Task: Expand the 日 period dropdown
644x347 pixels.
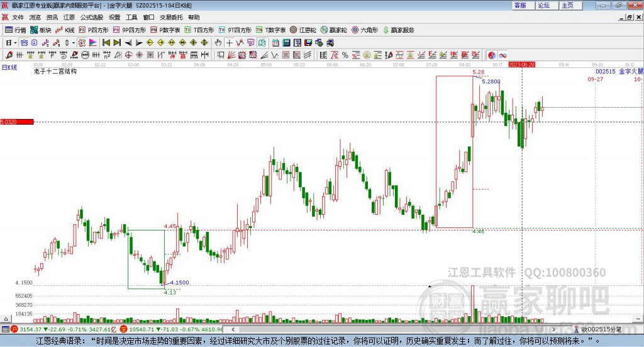Action: (x=15, y=43)
